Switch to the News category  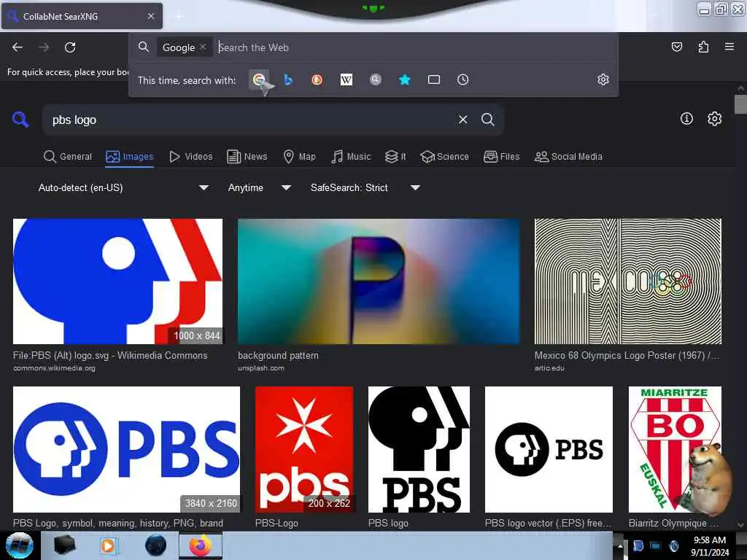tap(247, 156)
